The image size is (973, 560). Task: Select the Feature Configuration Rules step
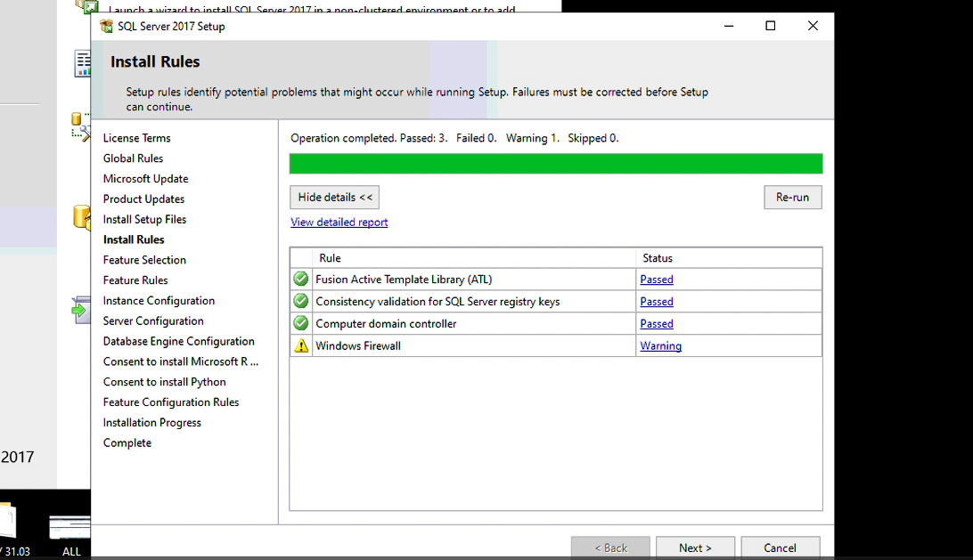pos(171,402)
